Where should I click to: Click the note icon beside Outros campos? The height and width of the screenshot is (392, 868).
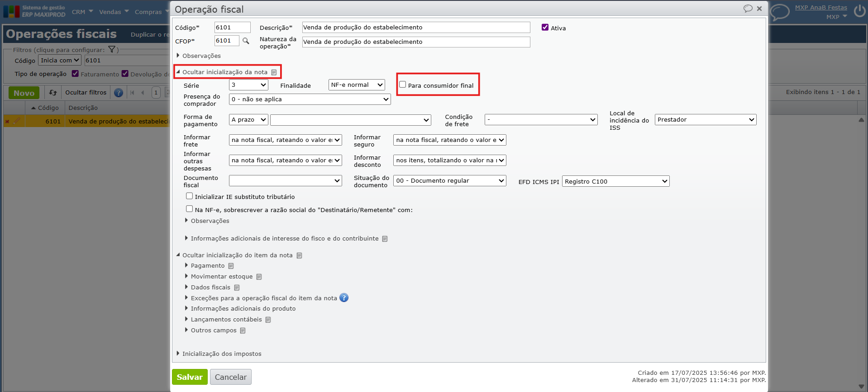click(243, 331)
